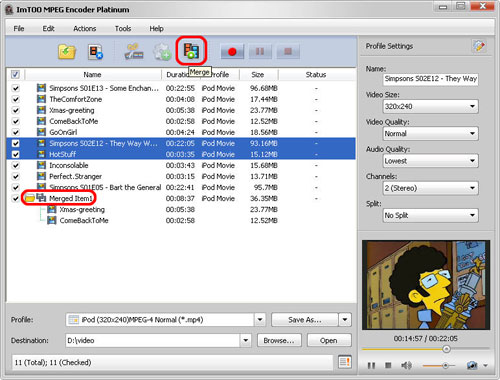
Task: Click the GoOnGirl file film icon
Action: (x=41, y=132)
